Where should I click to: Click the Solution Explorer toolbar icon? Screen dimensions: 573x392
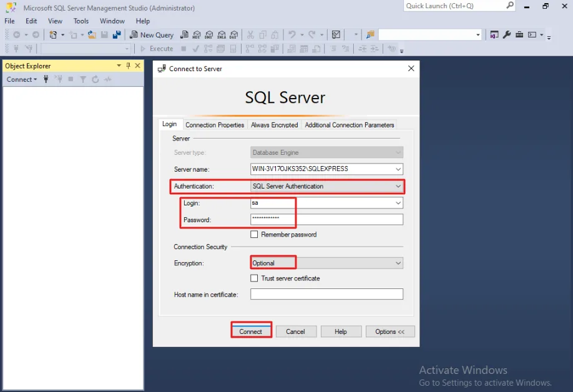click(x=494, y=35)
